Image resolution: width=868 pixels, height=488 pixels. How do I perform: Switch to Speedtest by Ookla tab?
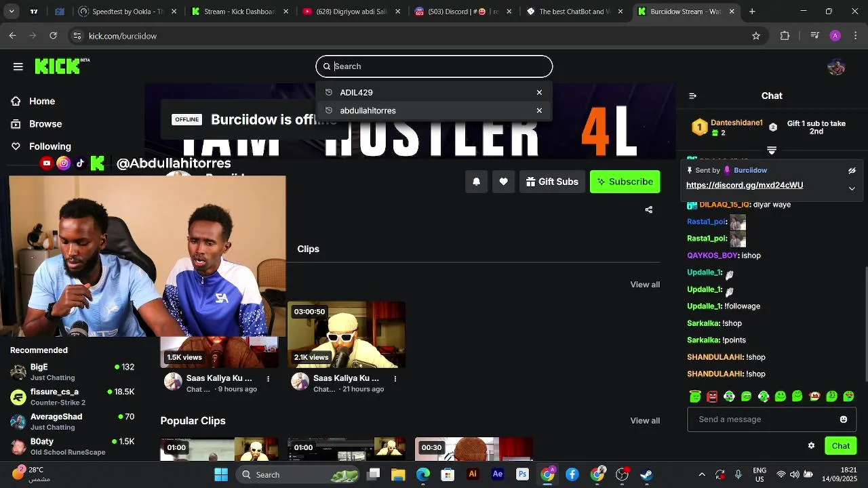(x=127, y=12)
